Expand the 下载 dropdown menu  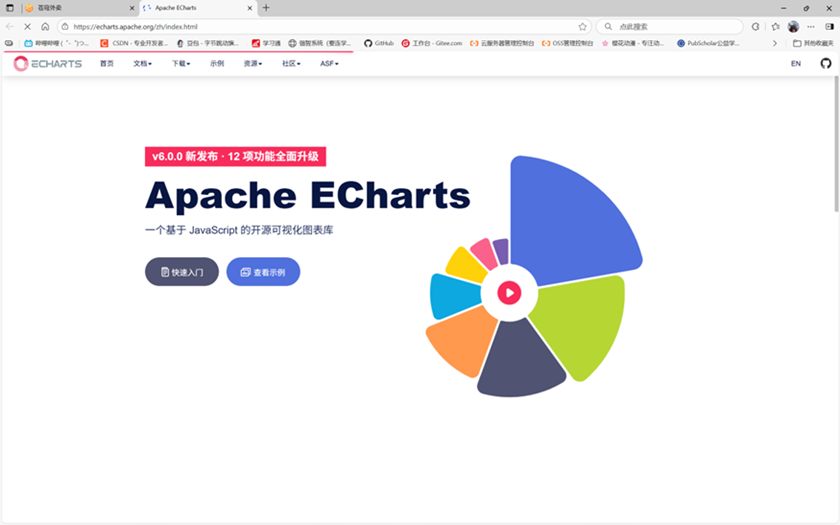181,64
